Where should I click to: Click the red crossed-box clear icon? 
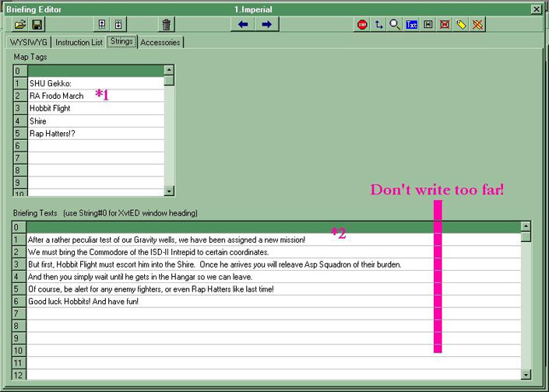pyautogui.click(x=445, y=24)
